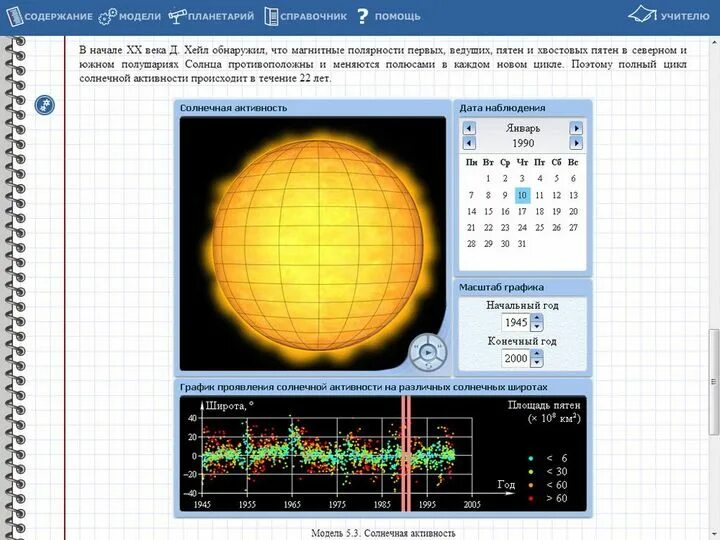Viewport: 720px width, 540px height.
Task: Select January 31 in the calendar
Action: pyautogui.click(x=522, y=244)
